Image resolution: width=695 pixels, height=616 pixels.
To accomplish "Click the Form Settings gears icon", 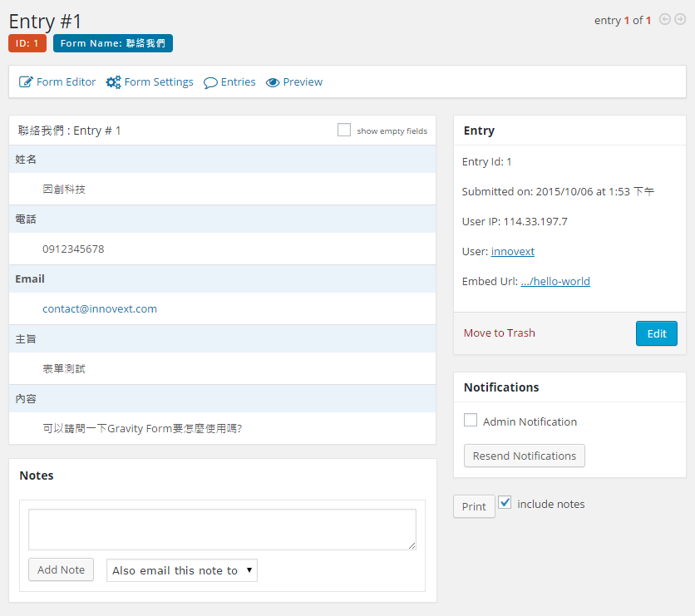I will [114, 82].
